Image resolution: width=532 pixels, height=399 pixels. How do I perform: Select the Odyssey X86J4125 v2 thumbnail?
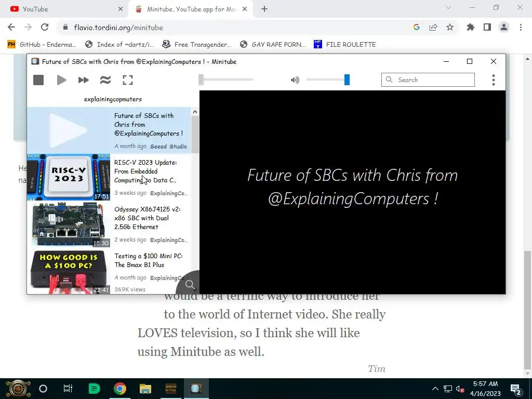(69, 224)
